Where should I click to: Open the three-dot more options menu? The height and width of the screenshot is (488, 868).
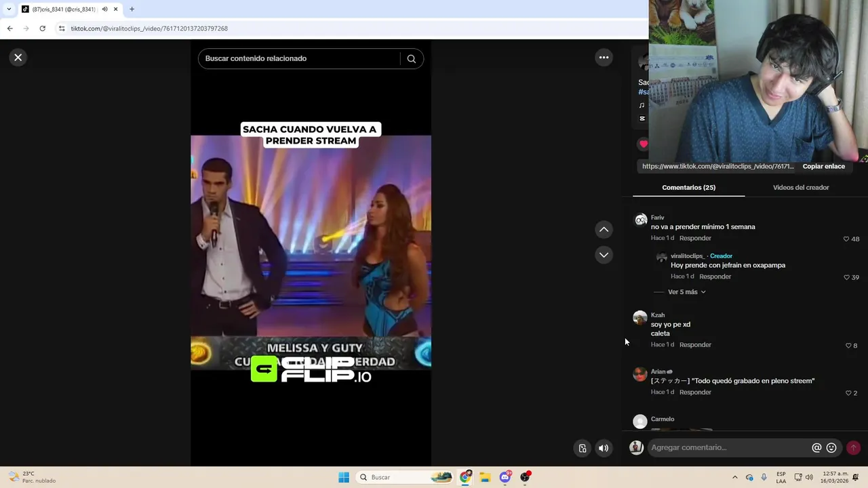click(604, 58)
